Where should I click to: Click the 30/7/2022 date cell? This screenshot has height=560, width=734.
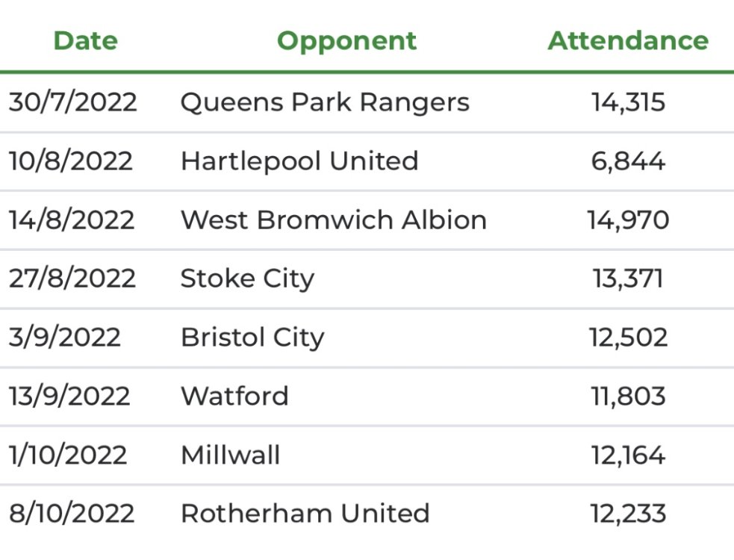73,102
